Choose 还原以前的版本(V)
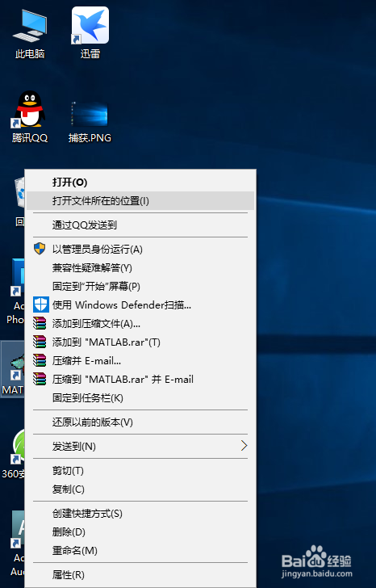This screenshot has height=588, width=376. 140,422
